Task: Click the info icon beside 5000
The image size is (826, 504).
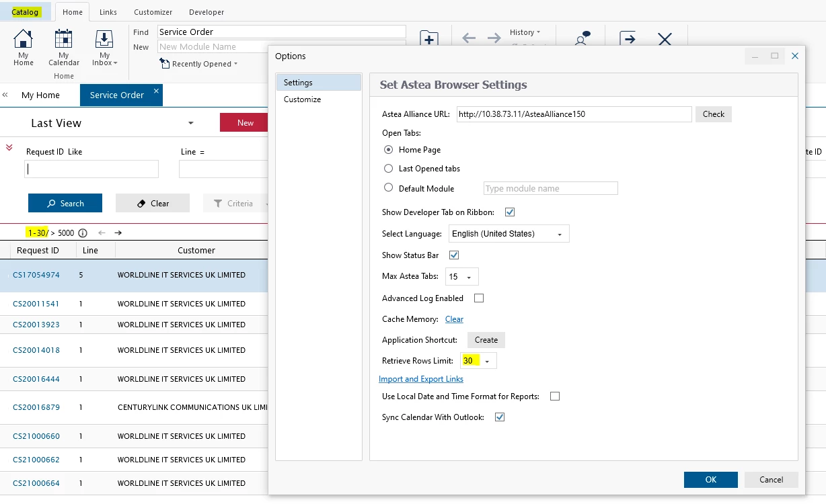Action: [83, 233]
